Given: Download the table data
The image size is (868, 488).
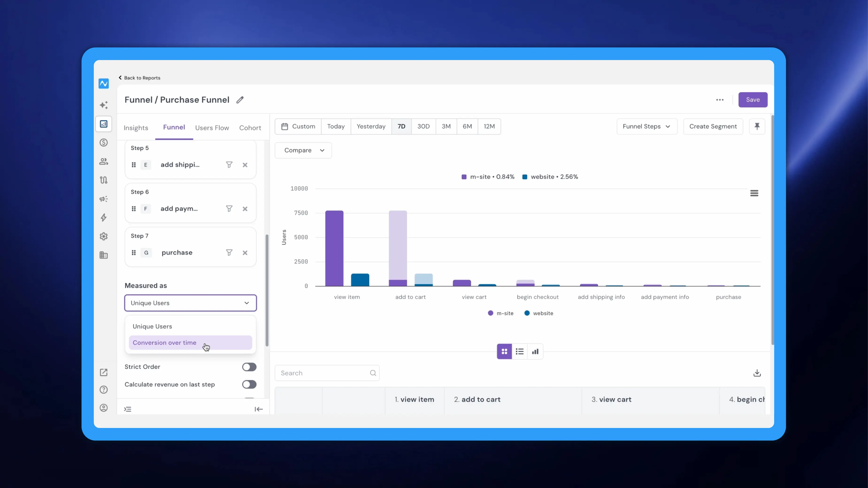Looking at the screenshot, I should pos(757,373).
